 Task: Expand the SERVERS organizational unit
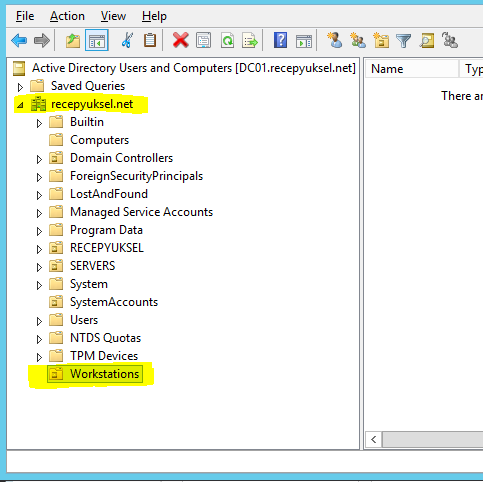(39, 267)
